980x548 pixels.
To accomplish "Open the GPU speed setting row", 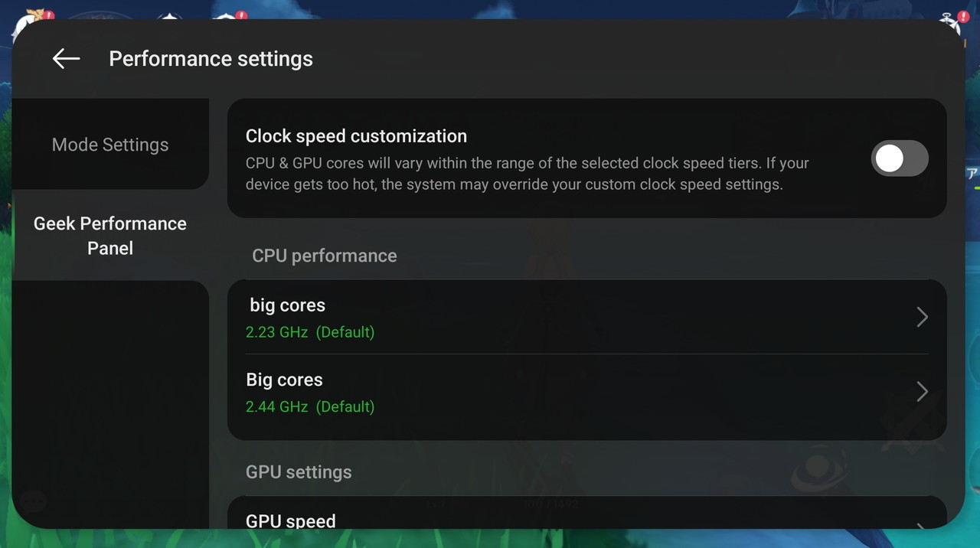I will [536, 520].
